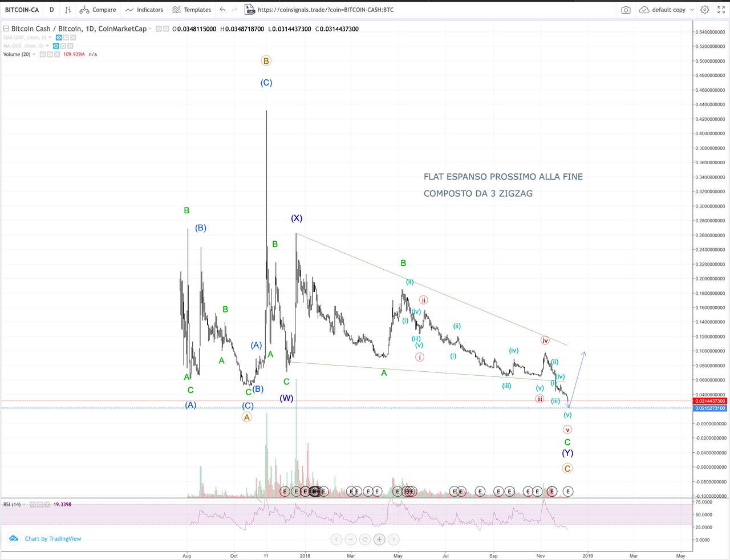Take a snapshot with the camera icon
Viewport: 730px width, 560px height.
click(626, 10)
